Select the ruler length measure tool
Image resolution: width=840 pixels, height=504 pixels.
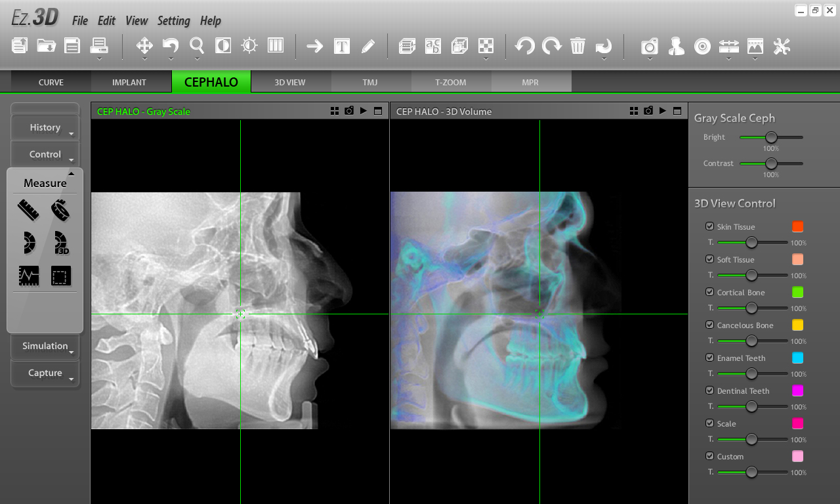coord(28,210)
